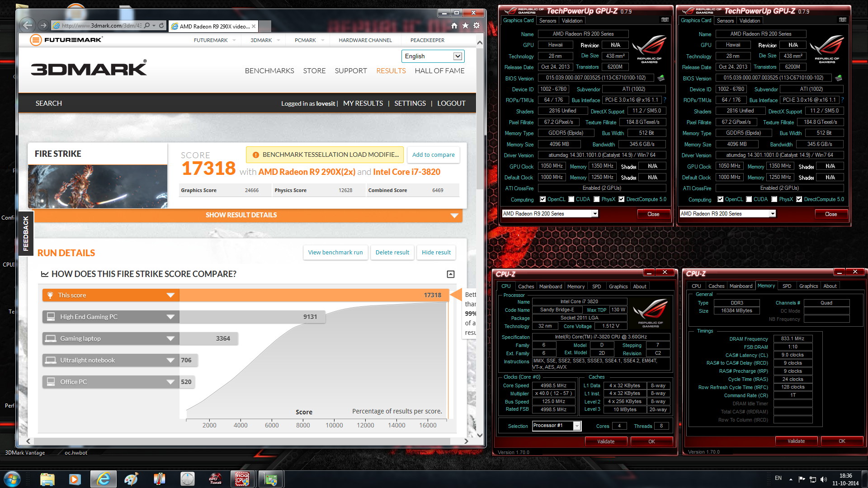
Task: Expand High End Gaming PC dropdown arrow
Action: click(170, 317)
